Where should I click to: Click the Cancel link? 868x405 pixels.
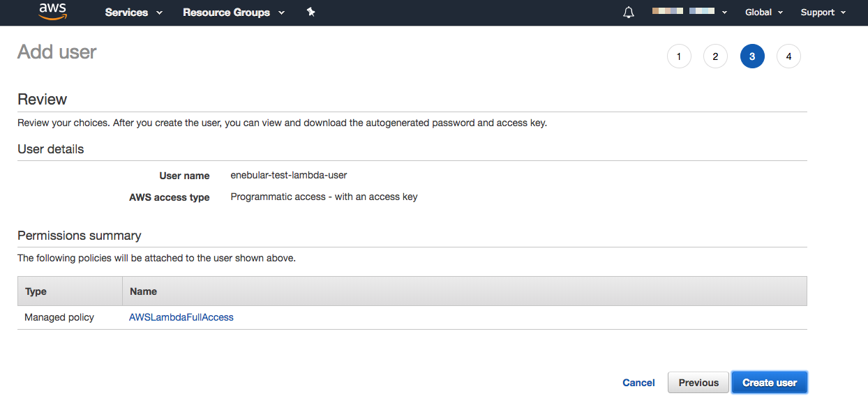click(x=638, y=383)
